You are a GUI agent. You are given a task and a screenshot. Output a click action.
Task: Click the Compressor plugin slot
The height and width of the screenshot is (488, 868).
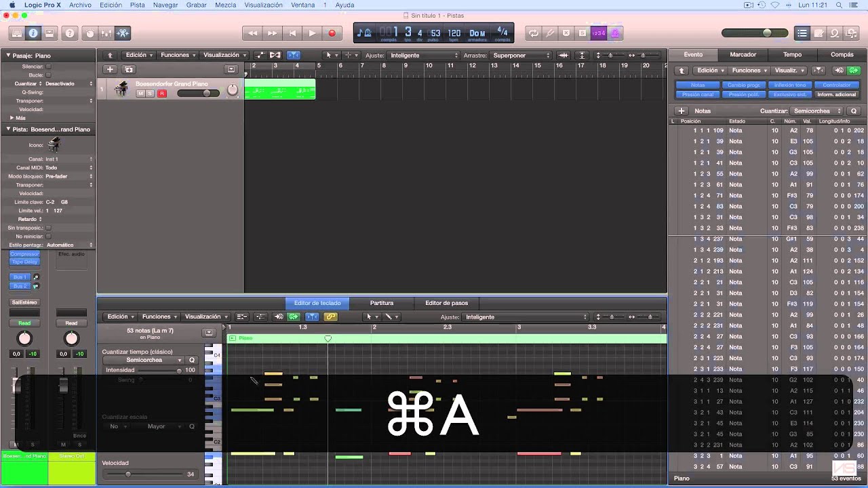24,254
